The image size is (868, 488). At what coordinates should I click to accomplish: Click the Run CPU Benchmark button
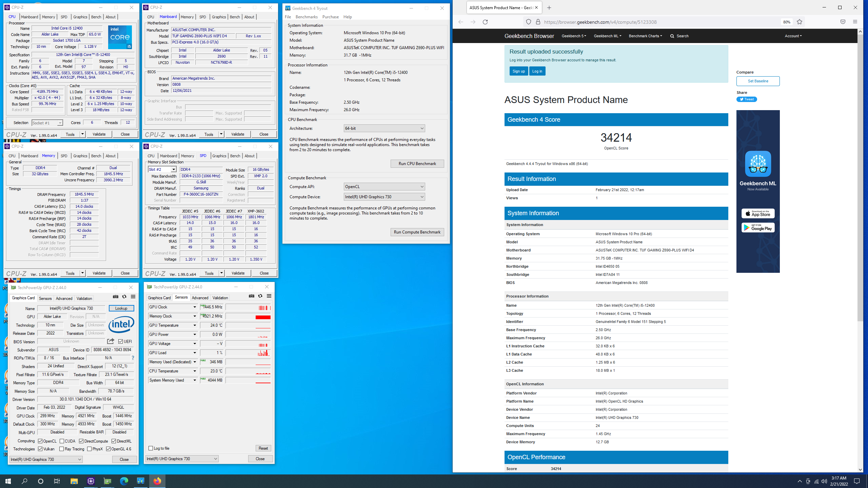click(417, 164)
